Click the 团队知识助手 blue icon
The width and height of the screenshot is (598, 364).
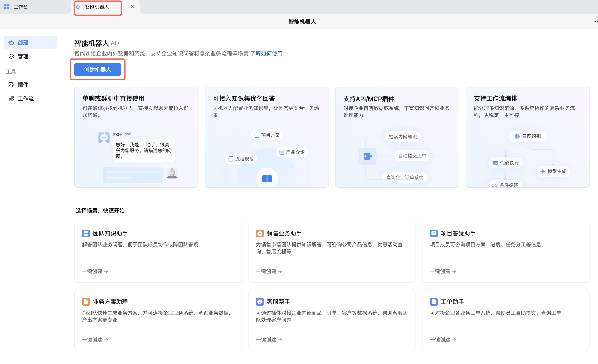86,233
